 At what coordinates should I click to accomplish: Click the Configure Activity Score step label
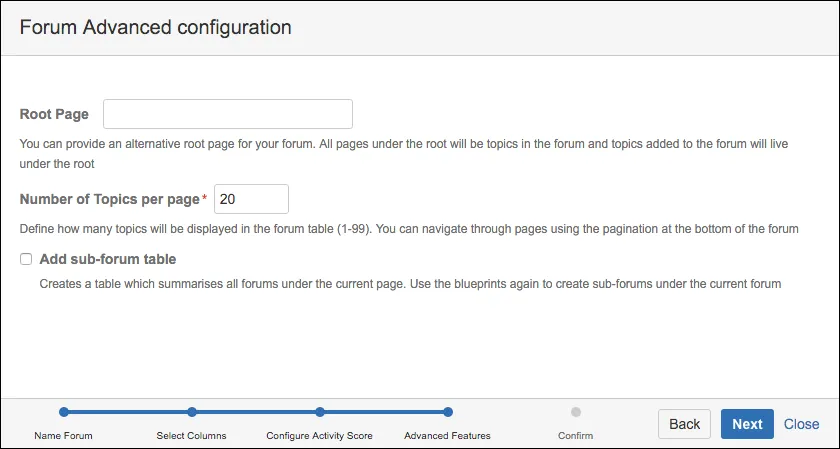click(x=319, y=436)
